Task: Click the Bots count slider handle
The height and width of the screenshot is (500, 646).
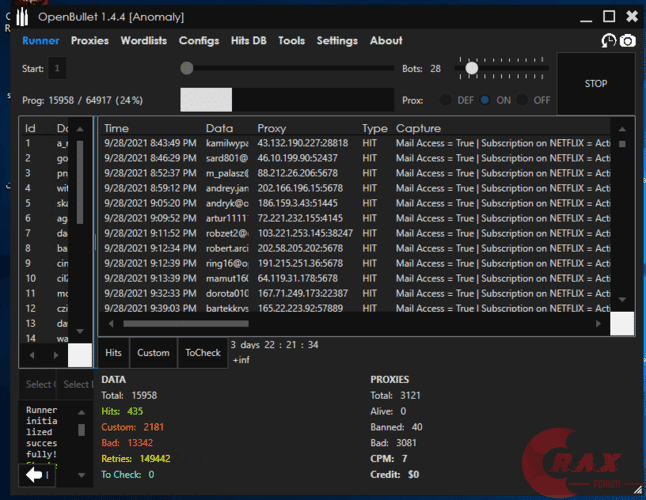Action: tap(471, 68)
